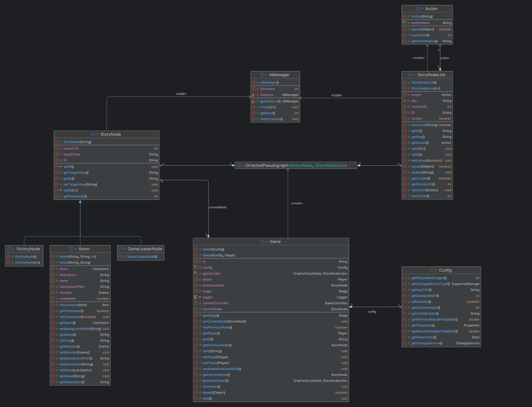Select the GameLoaderNode class title
Viewport: 532px width, 407px height.
pyautogui.click(x=145, y=249)
